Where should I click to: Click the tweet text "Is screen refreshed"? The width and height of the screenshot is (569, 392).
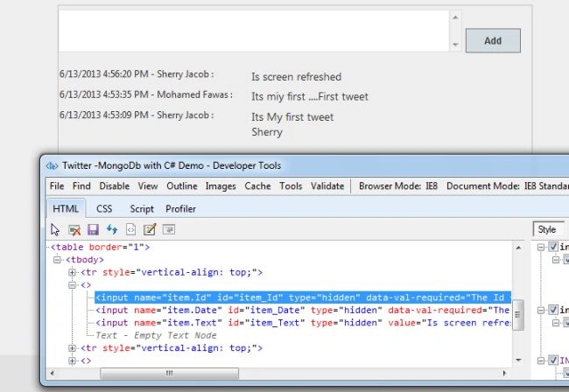tap(297, 77)
